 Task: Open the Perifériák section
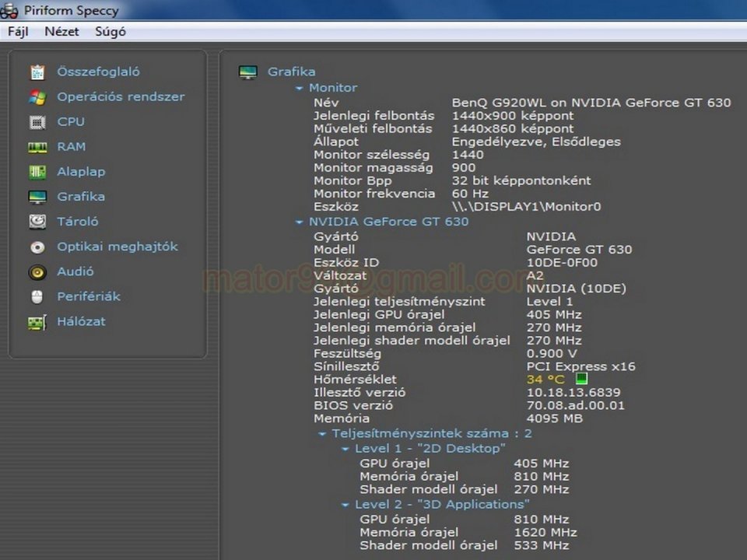coord(89,296)
